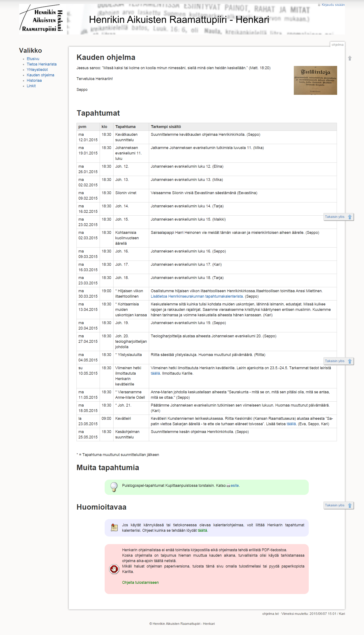Click the 'Kauden ohjelma' page heading
Image resolution: width=364 pixels, height=635 pixels.
(x=106, y=57)
